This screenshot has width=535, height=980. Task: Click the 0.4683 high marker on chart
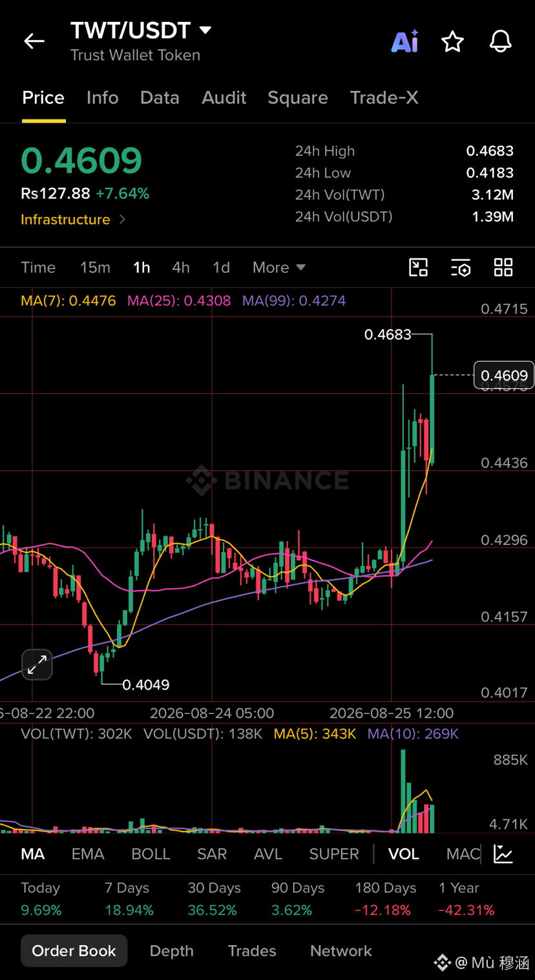coord(388,334)
